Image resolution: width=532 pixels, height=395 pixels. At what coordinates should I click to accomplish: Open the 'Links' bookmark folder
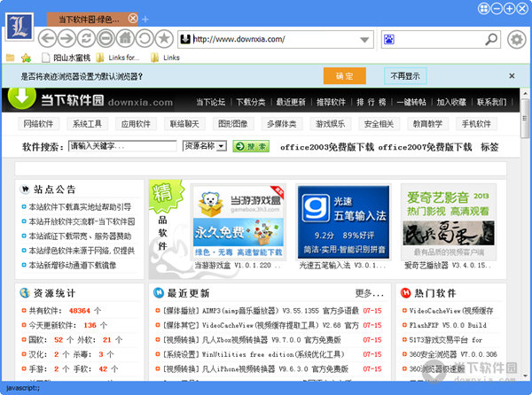pyautogui.click(x=165, y=58)
